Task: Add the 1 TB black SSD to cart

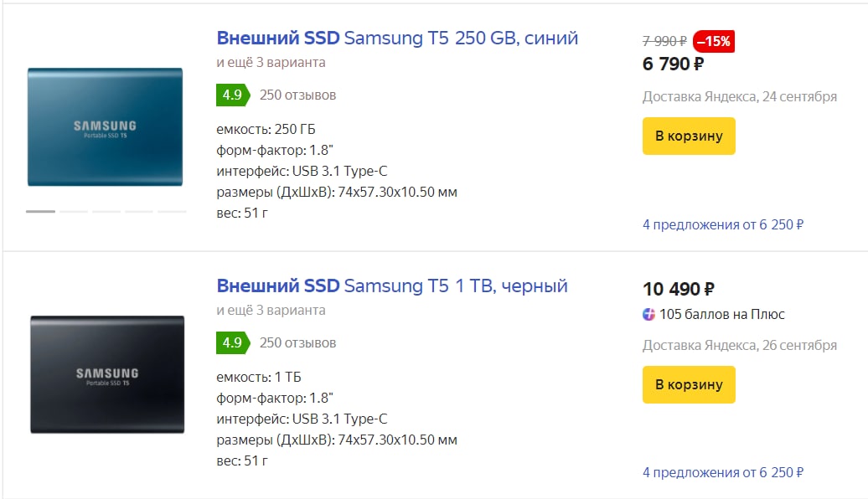Action: click(689, 384)
